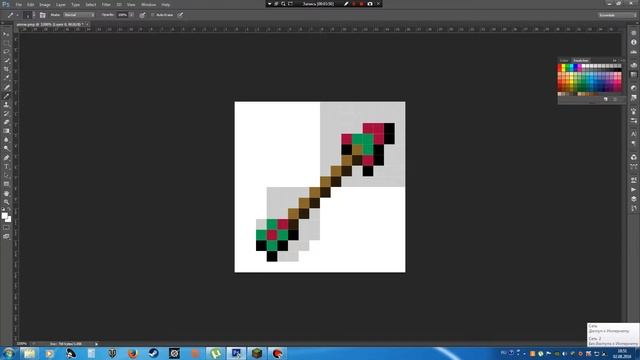Viewport: 640px width, 360px height.
Task: Switch to the Swatches panel tab
Action: pyautogui.click(x=581, y=60)
